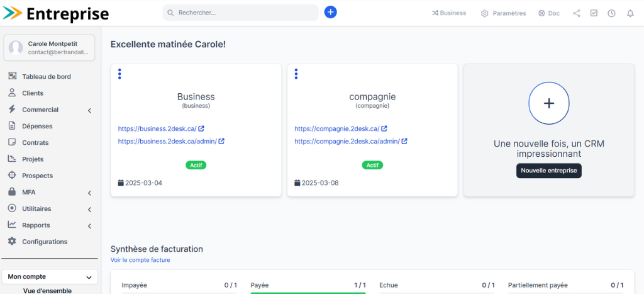
Task: Select Paramètres in the top navigation
Action: point(503,13)
